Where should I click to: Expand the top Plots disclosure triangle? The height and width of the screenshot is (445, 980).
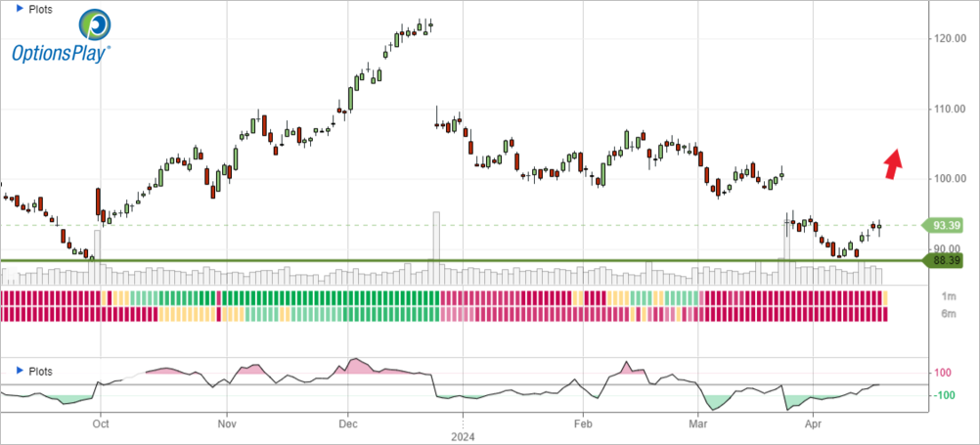tap(20, 10)
